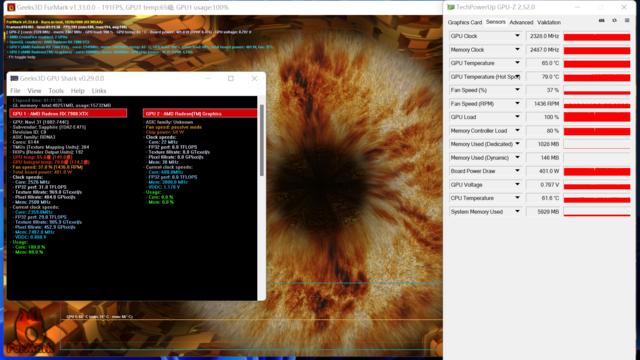The width and height of the screenshot is (640, 360).
Task: Select the GPU 1 AMD Radeon RX 7900 XTX header
Action: (68, 113)
